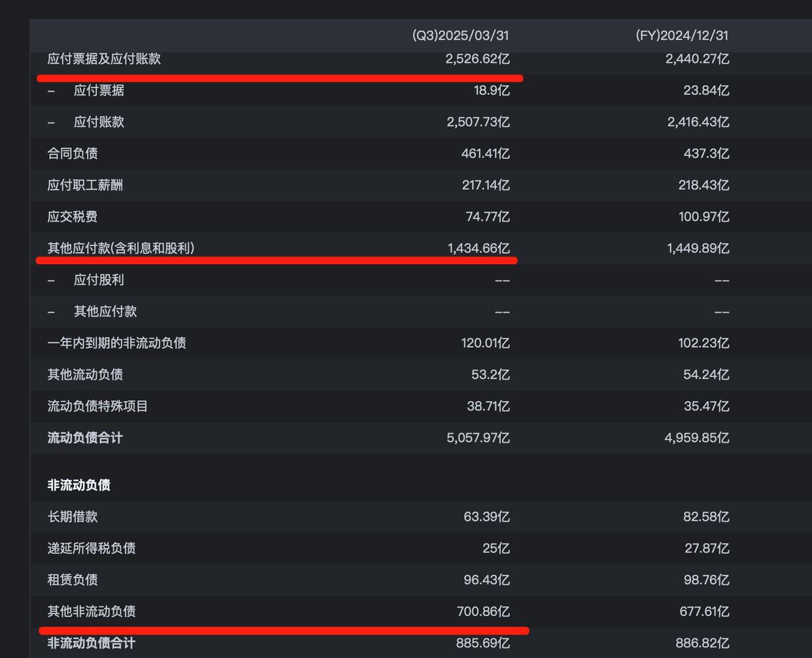Select the 其他应付款 sub-item row
This screenshot has width=812, height=658.
point(105,311)
